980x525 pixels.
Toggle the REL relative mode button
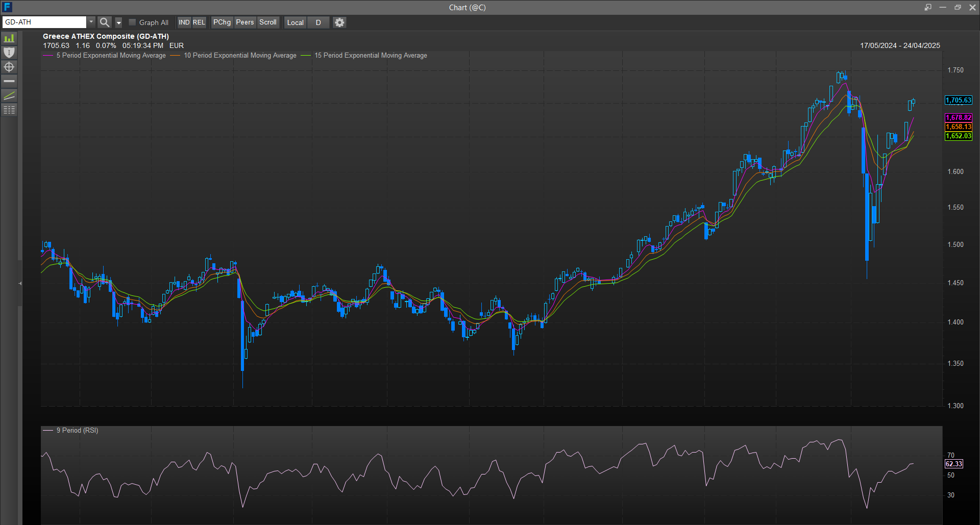(199, 22)
